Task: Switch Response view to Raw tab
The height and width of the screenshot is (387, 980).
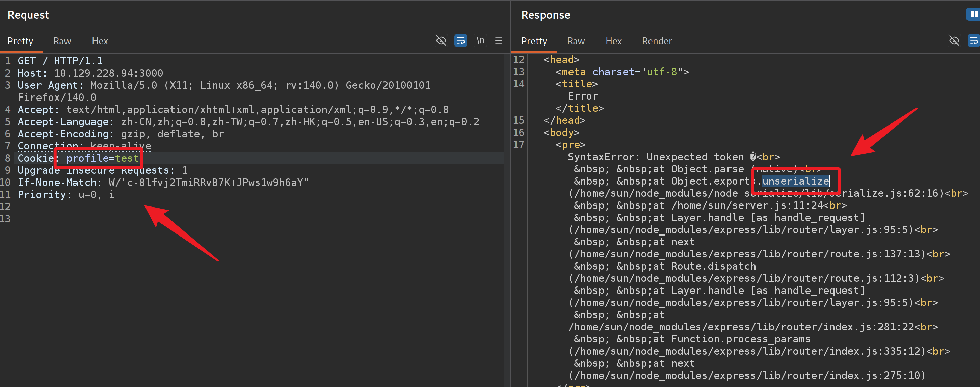Action: tap(576, 41)
